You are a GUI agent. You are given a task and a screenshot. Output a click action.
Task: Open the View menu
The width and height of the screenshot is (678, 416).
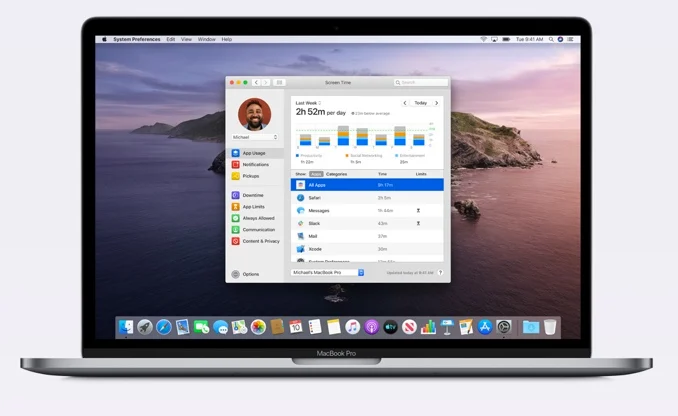[186, 39]
